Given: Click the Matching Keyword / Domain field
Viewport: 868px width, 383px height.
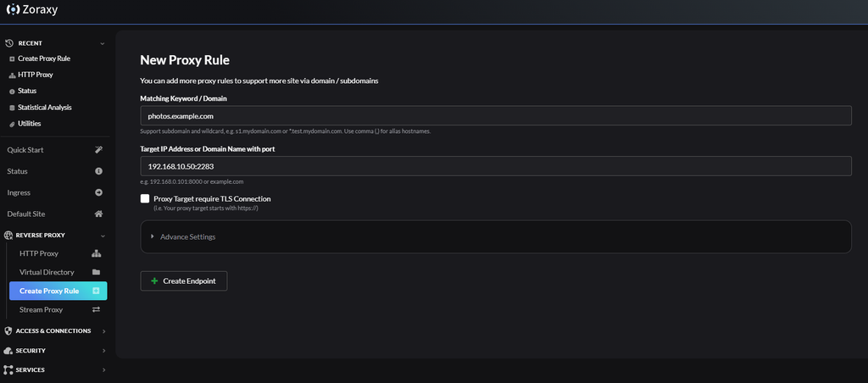Looking at the screenshot, I should click(x=495, y=116).
